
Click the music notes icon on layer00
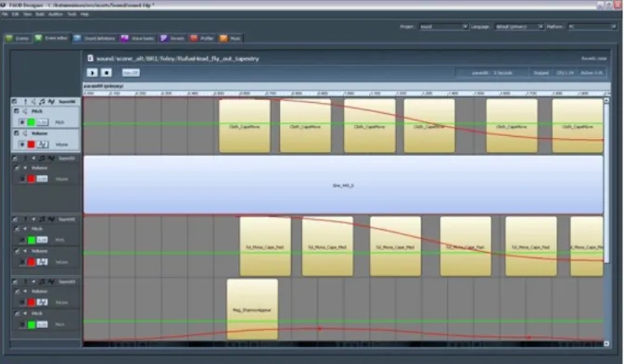tap(42, 102)
